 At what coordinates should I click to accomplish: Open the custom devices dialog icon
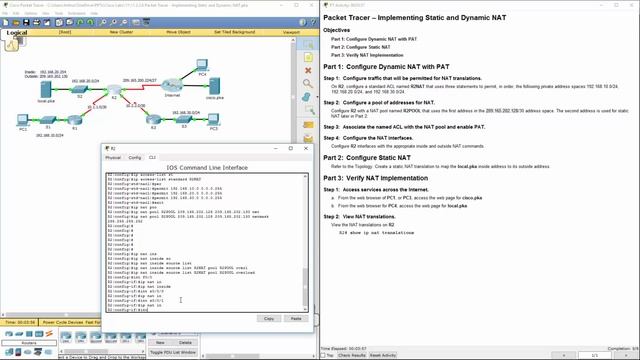146,22
